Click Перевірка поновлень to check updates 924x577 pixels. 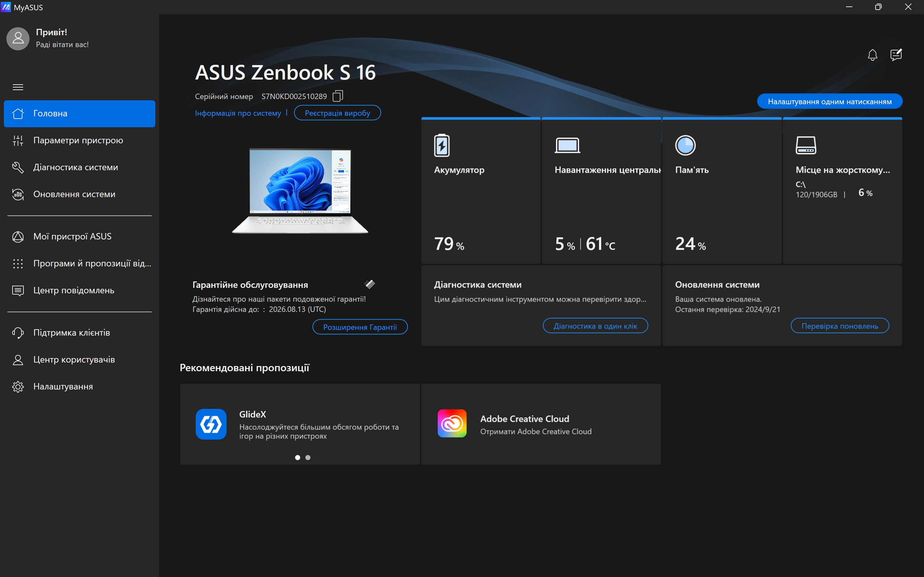tap(840, 325)
